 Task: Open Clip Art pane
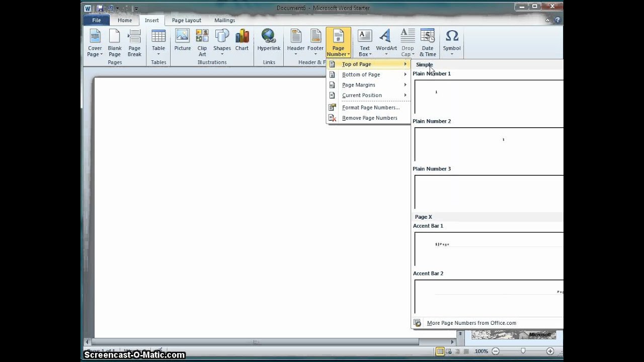[x=202, y=43]
